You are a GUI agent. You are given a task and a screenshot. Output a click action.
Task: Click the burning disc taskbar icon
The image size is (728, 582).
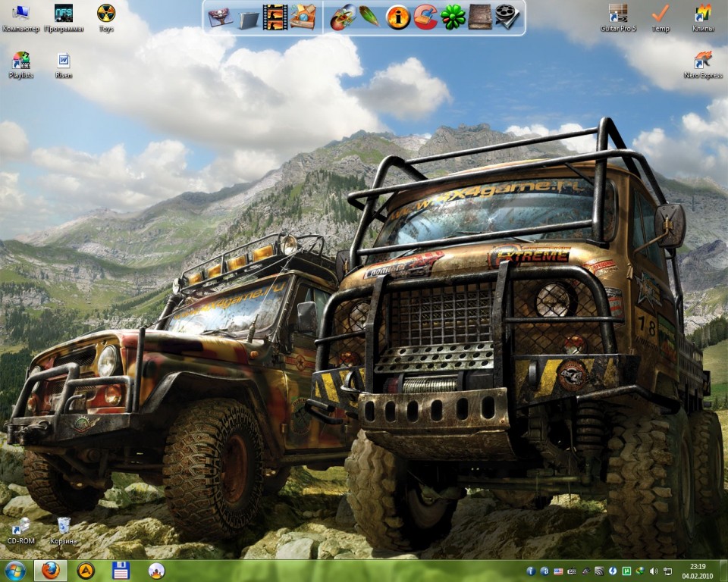[156, 571]
